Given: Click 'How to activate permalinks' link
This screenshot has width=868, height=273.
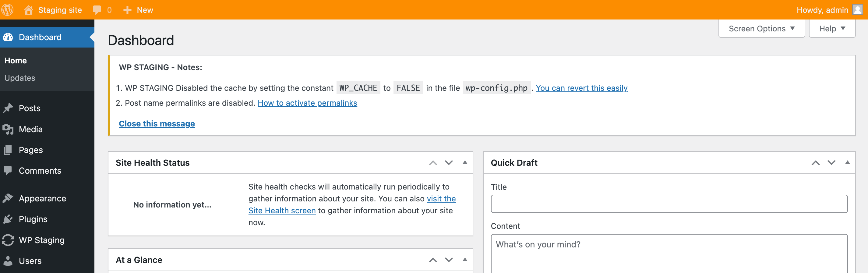Looking at the screenshot, I should click(307, 103).
